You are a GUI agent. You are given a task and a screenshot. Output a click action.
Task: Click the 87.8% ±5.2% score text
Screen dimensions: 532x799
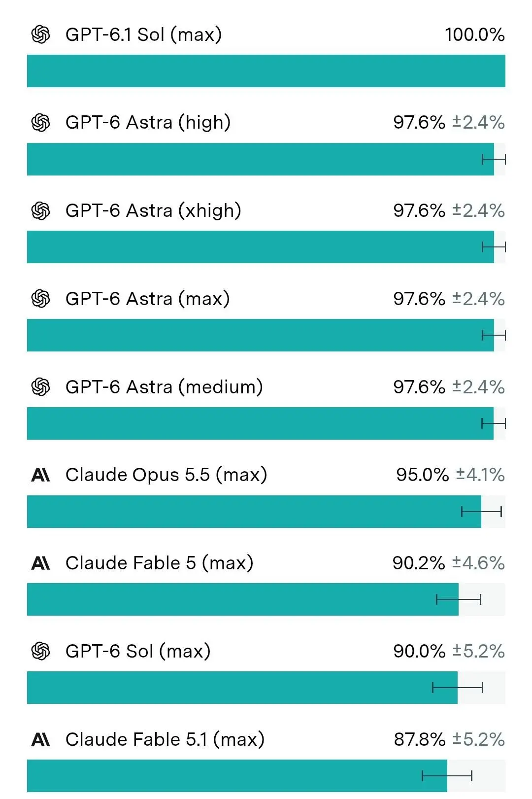450,739
